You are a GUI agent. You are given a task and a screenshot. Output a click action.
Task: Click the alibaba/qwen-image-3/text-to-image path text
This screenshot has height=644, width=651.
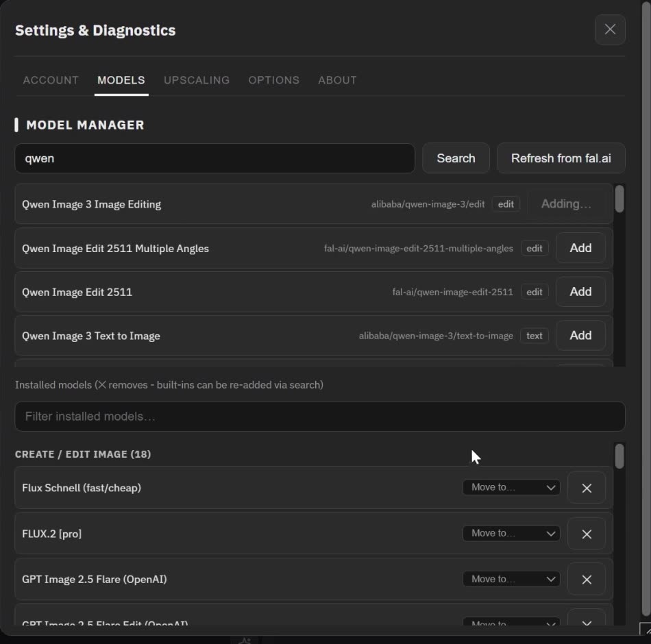point(436,336)
